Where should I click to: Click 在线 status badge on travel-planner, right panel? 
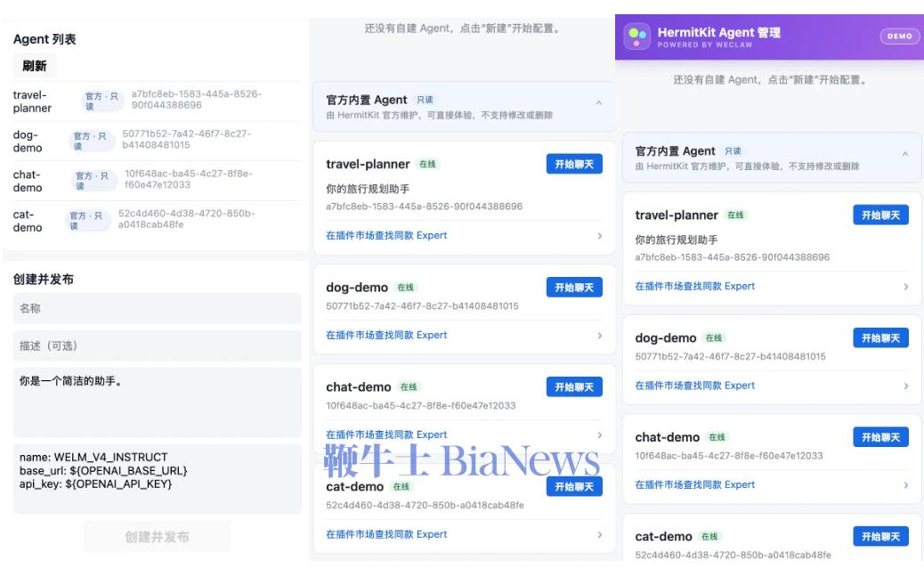tap(735, 215)
